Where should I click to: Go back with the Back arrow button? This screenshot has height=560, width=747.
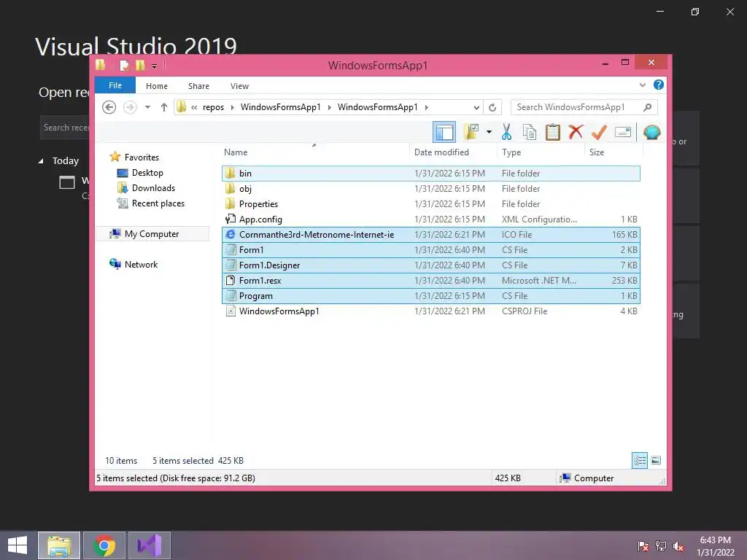coord(109,107)
